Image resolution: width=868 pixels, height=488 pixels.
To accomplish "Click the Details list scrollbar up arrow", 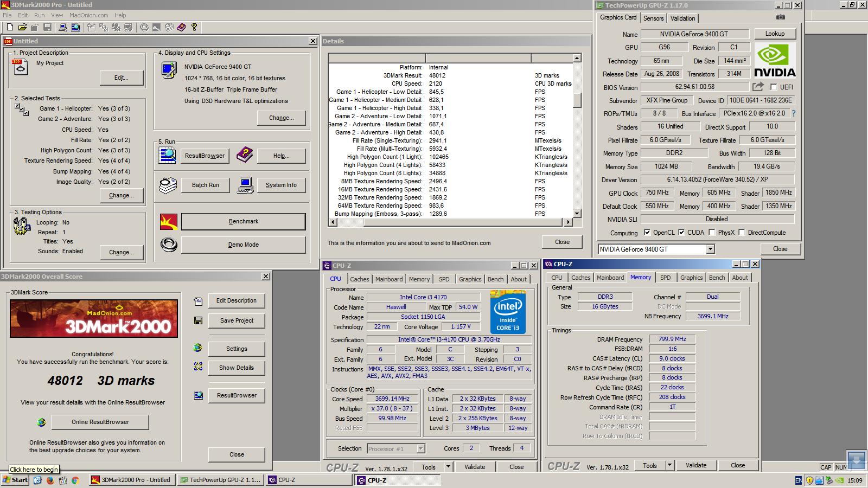I will (x=577, y=58).
